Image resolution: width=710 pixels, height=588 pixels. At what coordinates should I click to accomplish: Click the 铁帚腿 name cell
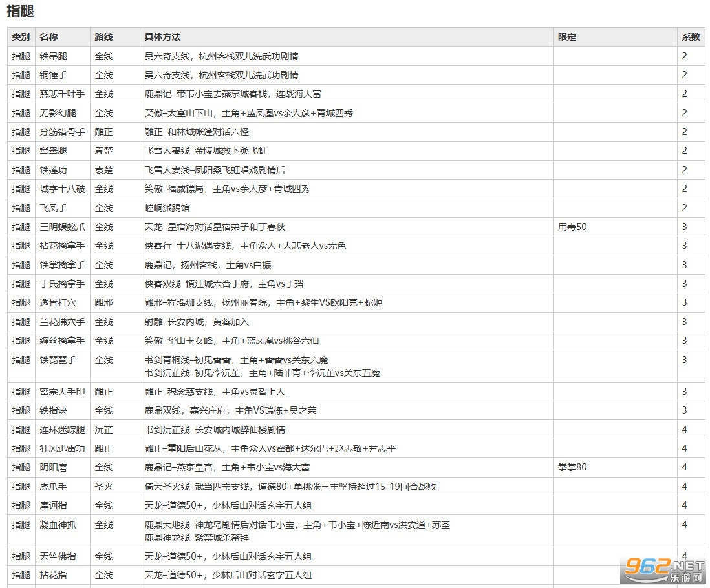(63, 56)
